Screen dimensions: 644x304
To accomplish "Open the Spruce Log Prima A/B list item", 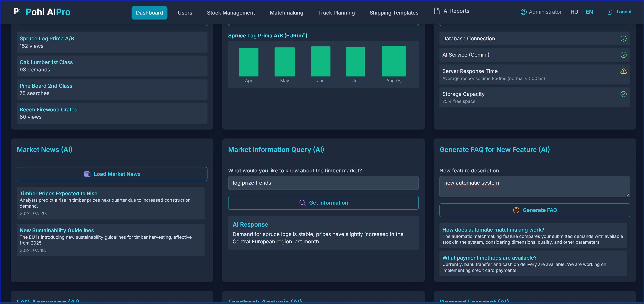I will [112, 42].
